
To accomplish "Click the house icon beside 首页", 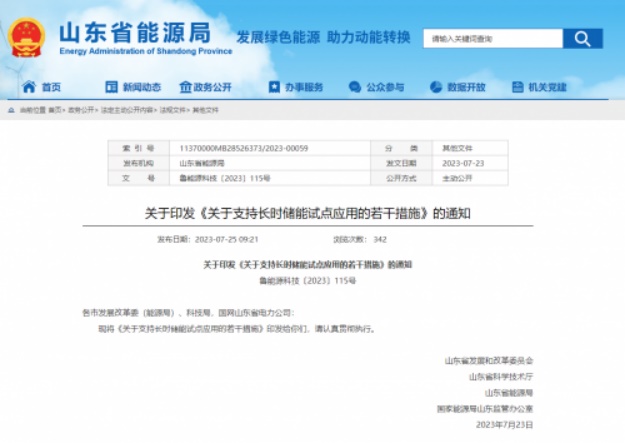I will pos(29,87).
